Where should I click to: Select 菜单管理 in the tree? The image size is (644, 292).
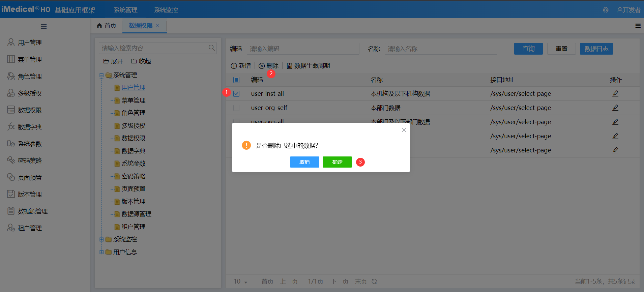coord(134,100)
